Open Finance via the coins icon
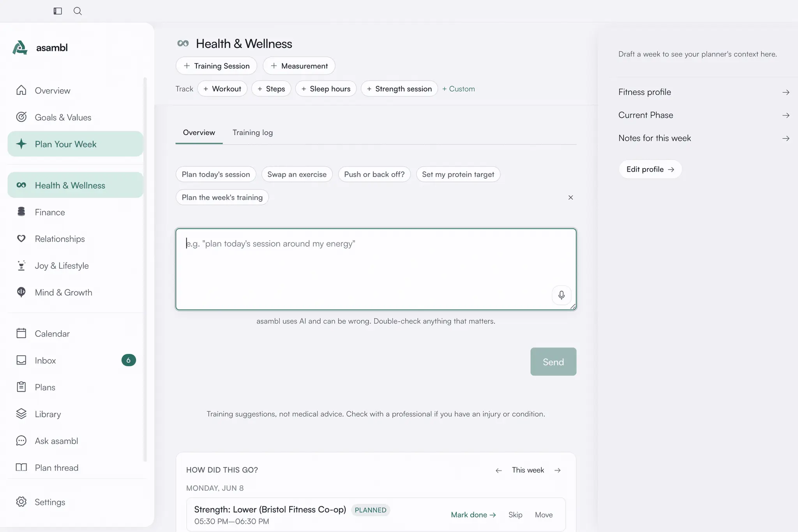This screenshot has width=798, height=532. pyautogui.click(x=21, y=212)
